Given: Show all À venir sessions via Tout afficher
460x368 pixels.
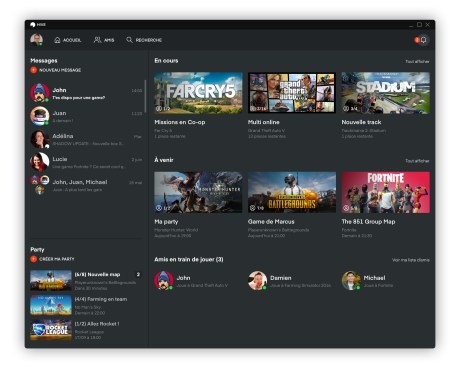Looking at the screenshot, I should [417, 161].
